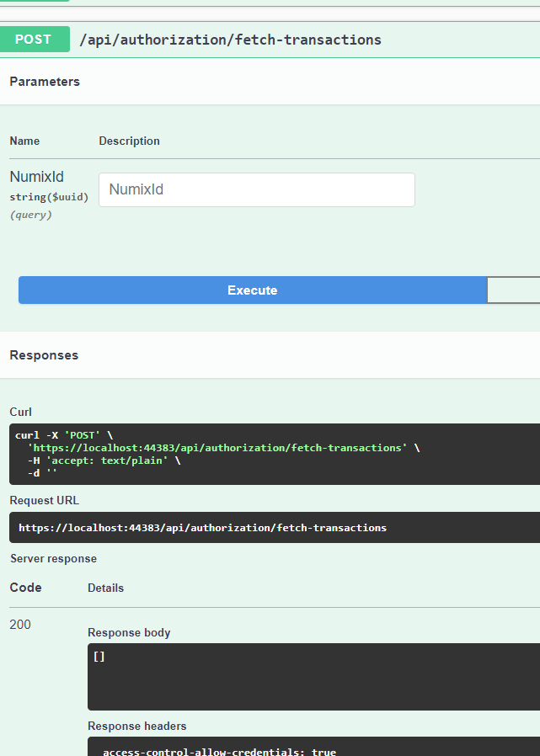
Task: Click the Response headers label
Action: (x=137, y=726)
